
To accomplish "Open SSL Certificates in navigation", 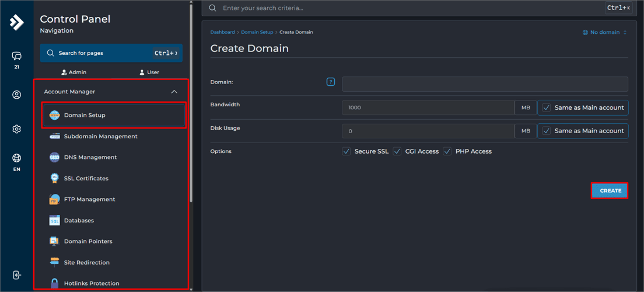I will coord(86,178).
